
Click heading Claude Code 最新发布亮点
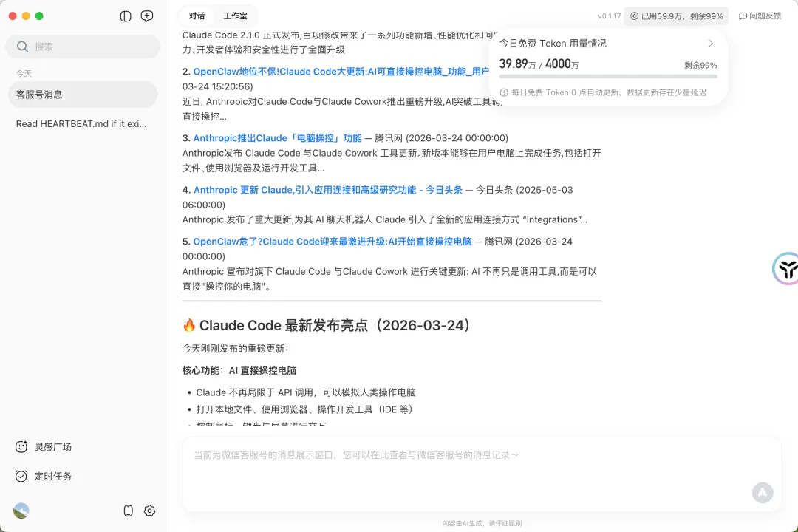pyautogui.click(x=335, y=326)
